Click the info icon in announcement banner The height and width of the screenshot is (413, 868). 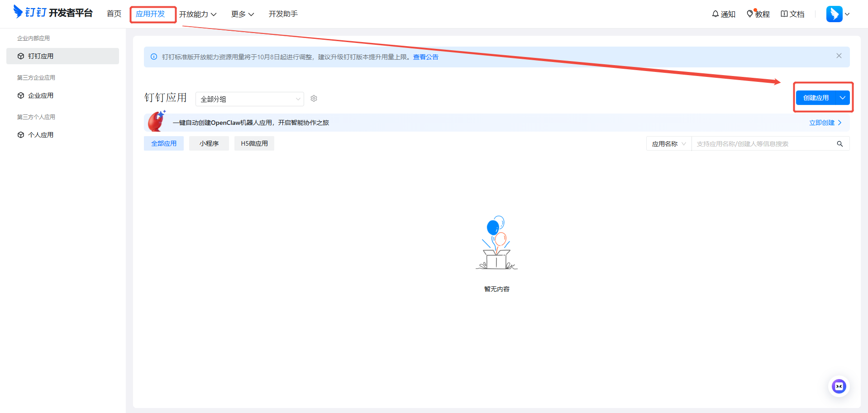154,57
